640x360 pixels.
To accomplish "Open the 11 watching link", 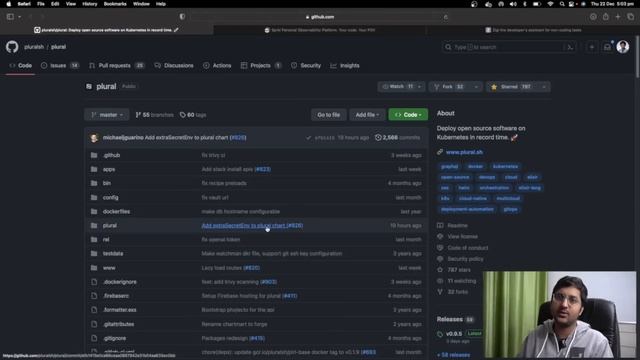I will pos(461,281).
